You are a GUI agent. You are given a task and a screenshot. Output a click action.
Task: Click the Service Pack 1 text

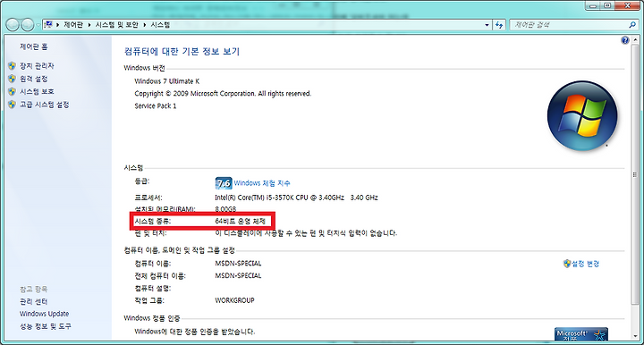coord(156,105)
